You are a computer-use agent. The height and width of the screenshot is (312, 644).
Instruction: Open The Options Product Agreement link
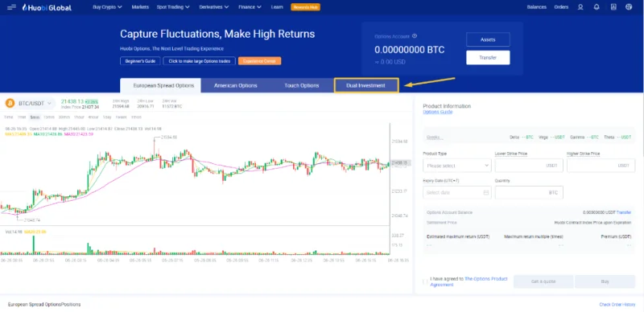469,281
